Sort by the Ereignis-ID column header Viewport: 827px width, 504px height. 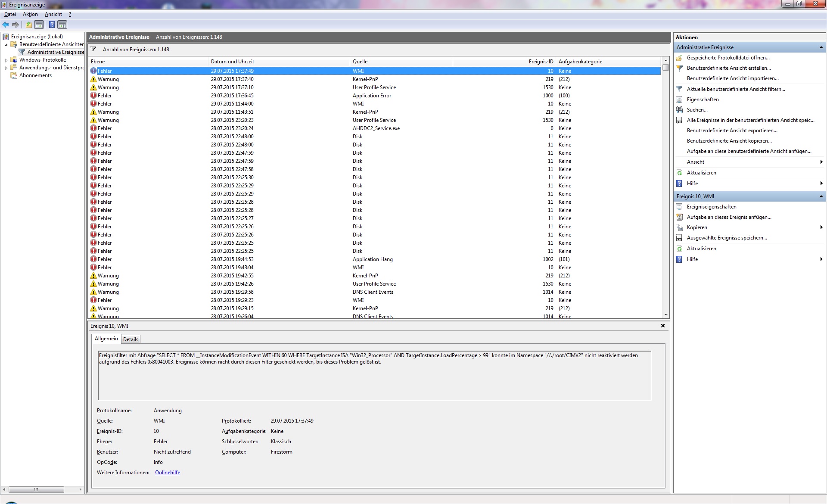(541, 62)
